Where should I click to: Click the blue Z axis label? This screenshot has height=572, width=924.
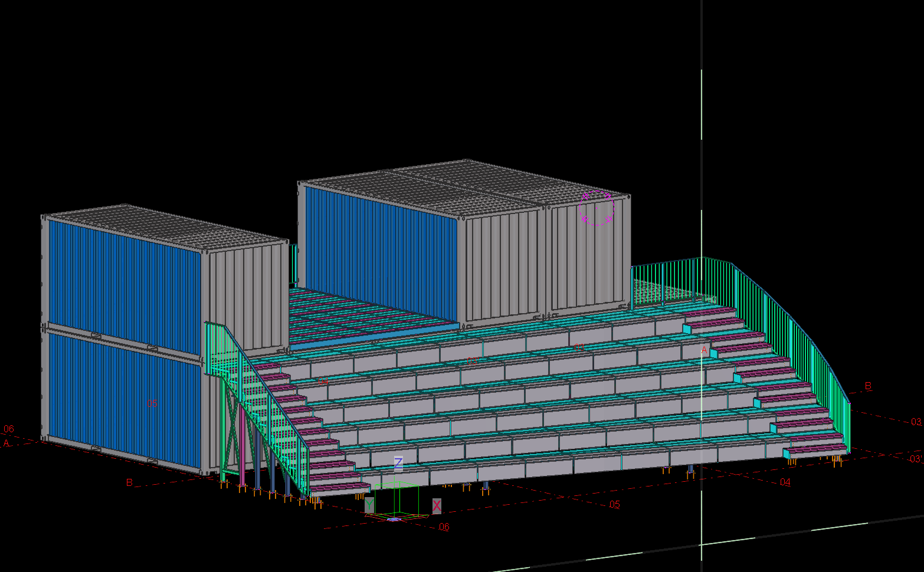coord(398,463)
